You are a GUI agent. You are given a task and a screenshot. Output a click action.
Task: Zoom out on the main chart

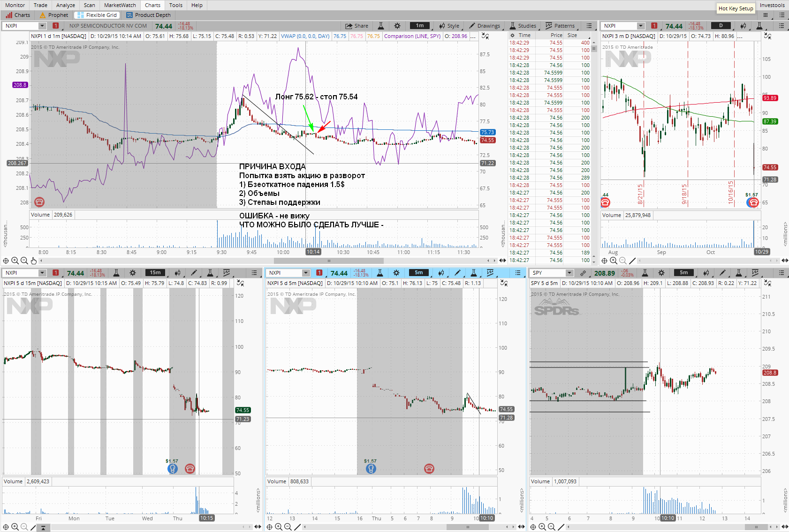point(24,261)
